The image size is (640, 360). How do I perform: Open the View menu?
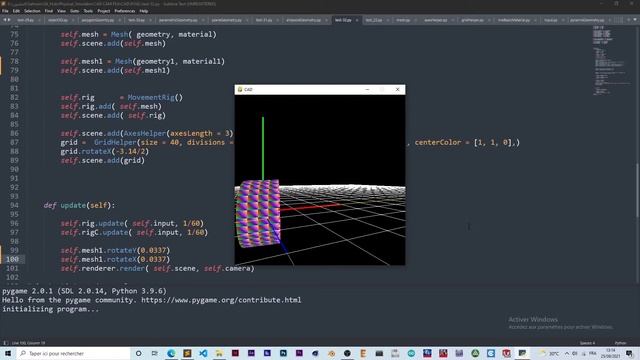click(x=61, y=11)
